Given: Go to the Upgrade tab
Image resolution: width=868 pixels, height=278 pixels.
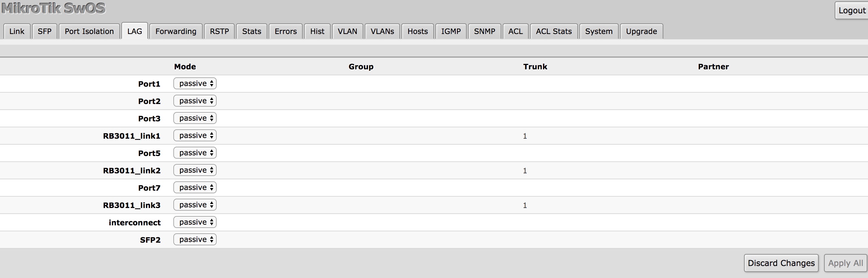Looking at the screenshot, I should (x=641, y=31).
